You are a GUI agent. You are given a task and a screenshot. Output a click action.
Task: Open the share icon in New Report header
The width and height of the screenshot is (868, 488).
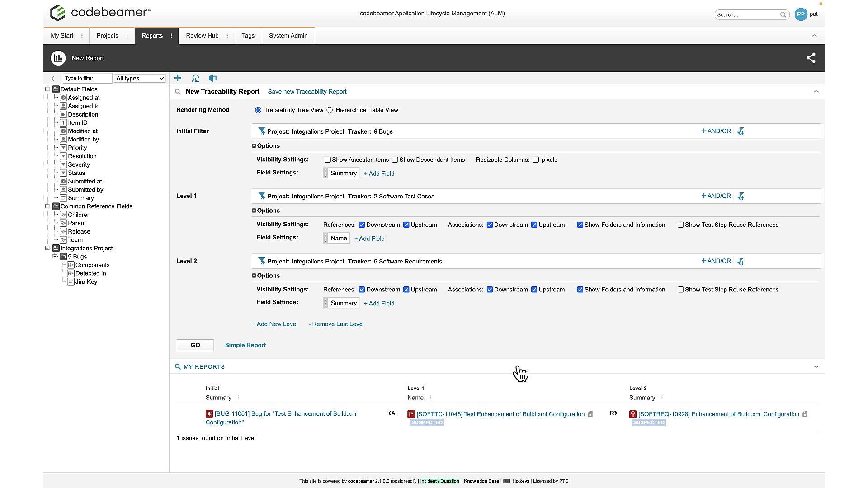tap(811, 58)
